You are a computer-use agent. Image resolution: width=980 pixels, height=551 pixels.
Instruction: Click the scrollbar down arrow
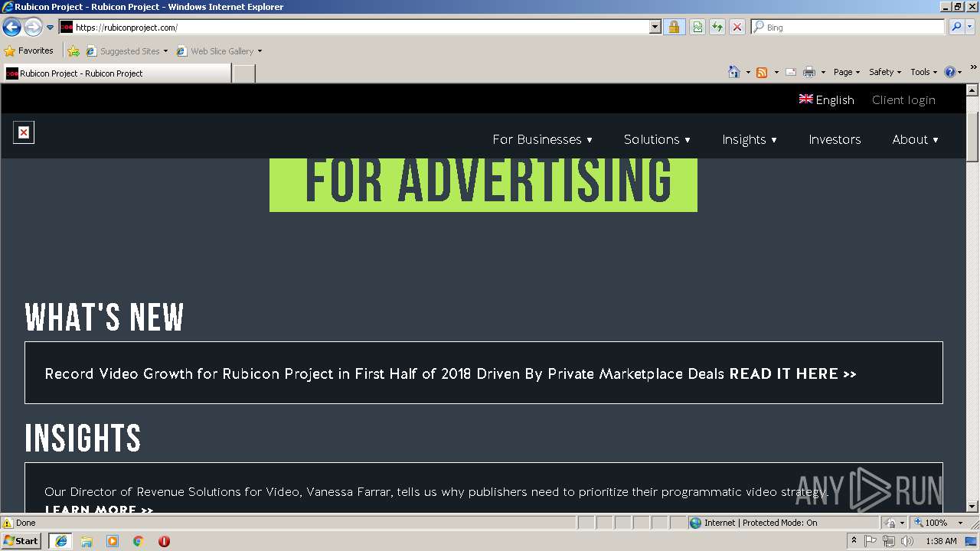[x=972, y=506]
